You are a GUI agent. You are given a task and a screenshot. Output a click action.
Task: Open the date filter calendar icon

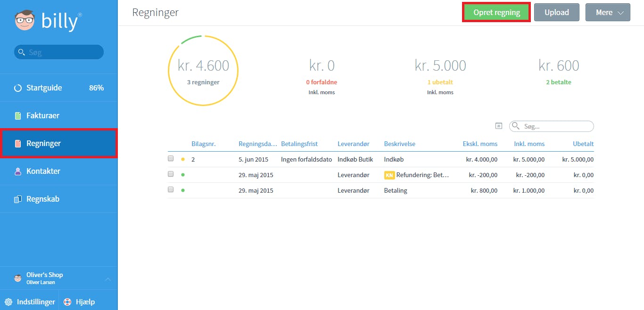tap(499, 126)
